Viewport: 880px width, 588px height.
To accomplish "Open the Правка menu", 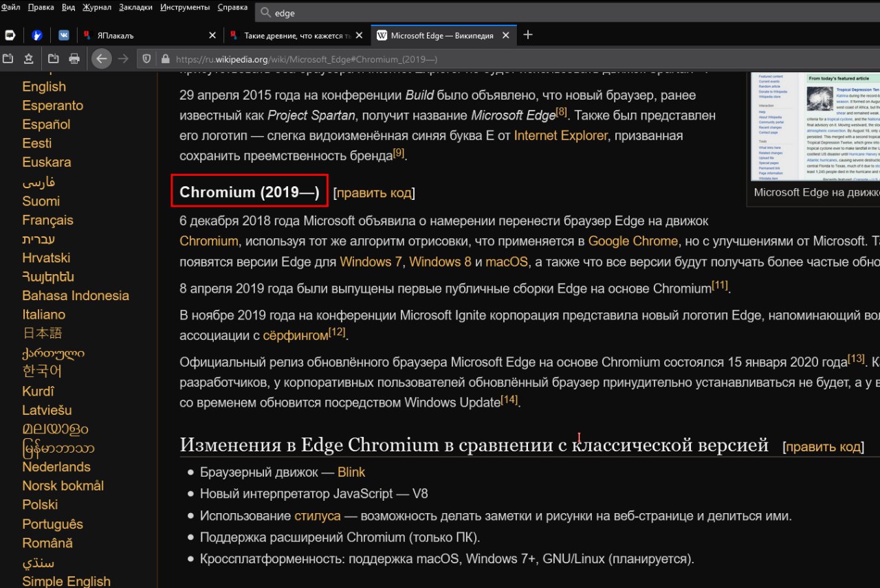I will coord(41,8).
